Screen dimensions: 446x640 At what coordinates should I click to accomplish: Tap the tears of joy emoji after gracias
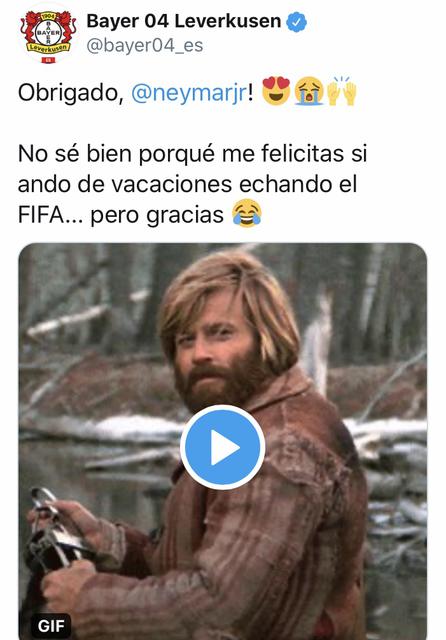(247, 213)
